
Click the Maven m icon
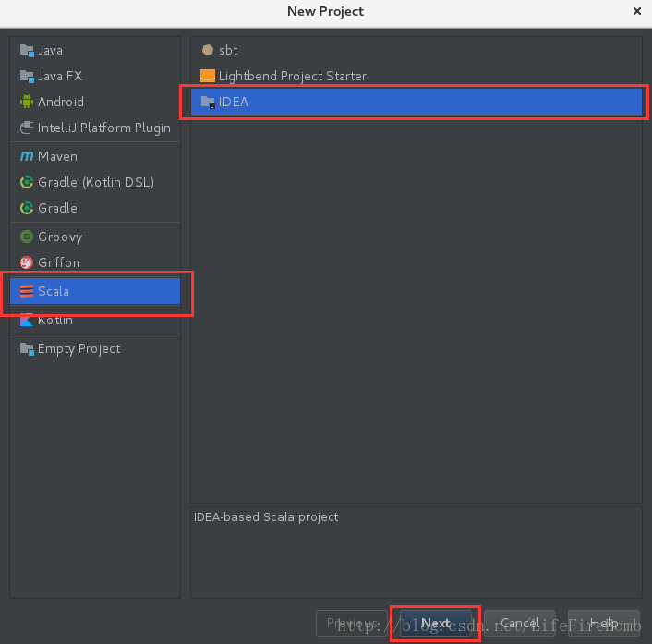[x=27, y=156]
